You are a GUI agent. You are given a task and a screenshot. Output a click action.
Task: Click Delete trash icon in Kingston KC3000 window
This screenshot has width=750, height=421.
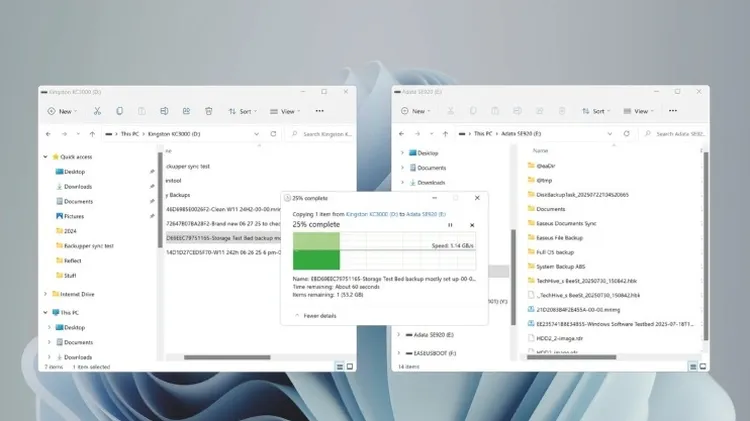coord(208,111)
